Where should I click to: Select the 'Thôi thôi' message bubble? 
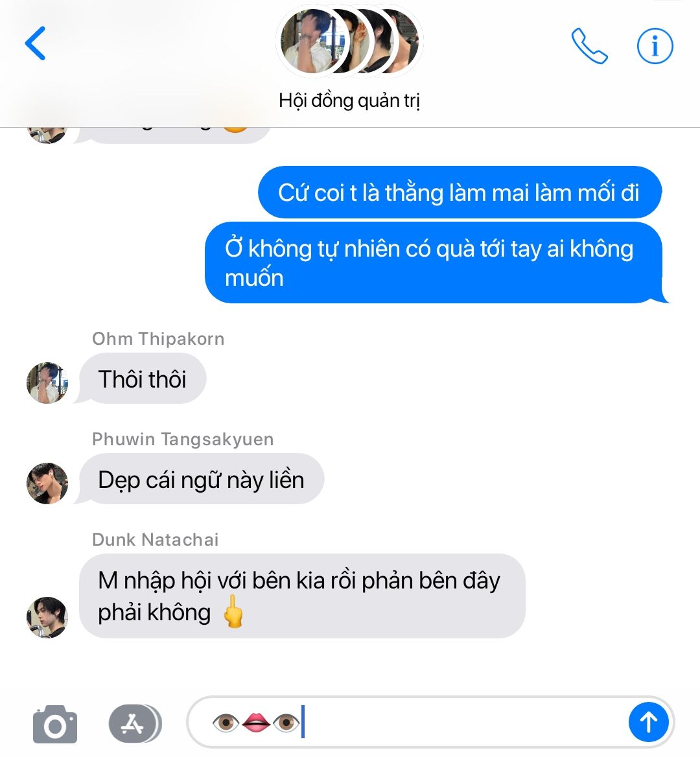[x=143, y=378]
